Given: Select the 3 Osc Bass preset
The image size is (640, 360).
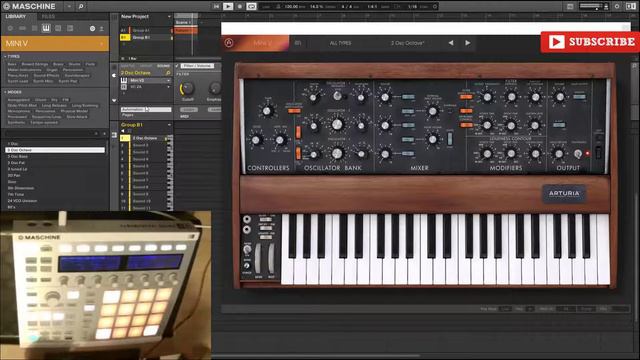Looking at the screenshot, I should (55, 156).
